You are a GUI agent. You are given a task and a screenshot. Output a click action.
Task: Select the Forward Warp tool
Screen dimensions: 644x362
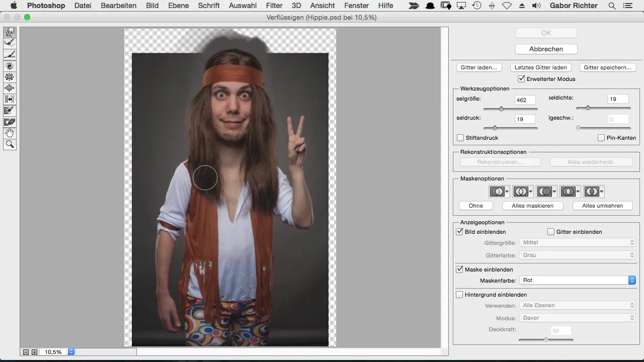[x=10, y=33]
